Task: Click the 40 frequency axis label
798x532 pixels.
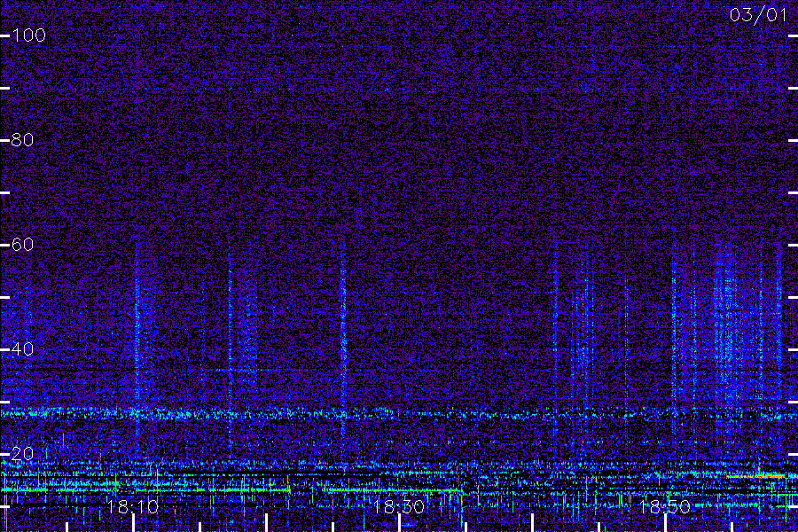Action: tap(22, 348)
